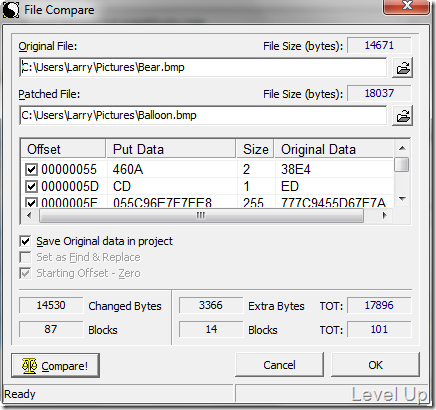Click the list's up scroll arrow

tap(402, 148)
